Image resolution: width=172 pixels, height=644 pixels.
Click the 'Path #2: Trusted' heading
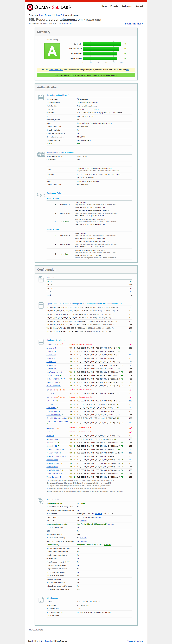[x=53, y=229]
